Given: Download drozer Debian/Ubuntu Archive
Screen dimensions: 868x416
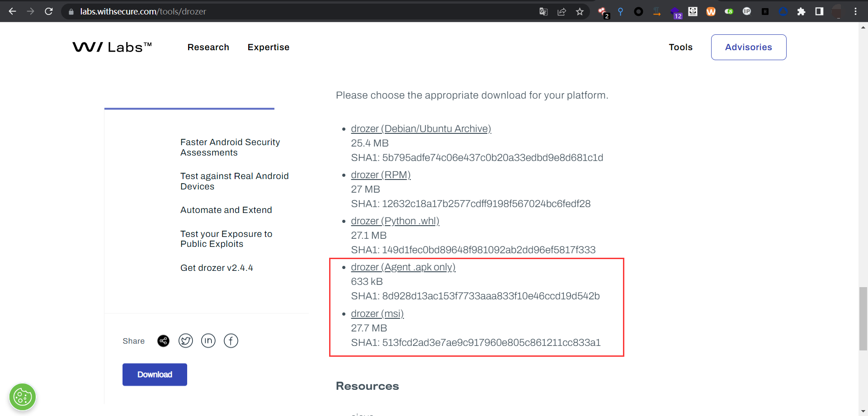Looking at the screenshot, I should pos(421,129).
